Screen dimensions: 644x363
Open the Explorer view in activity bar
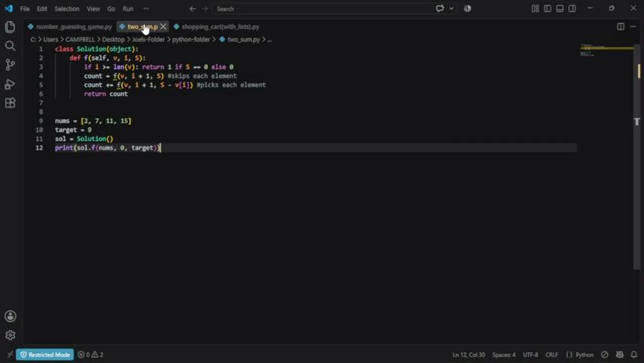point(10,27)
